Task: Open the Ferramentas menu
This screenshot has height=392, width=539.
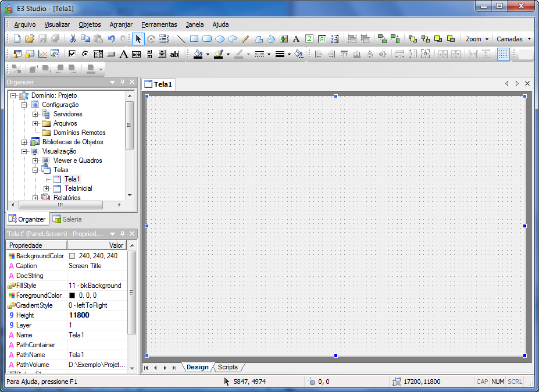Action: pyautogui.click(x=159, y=24)
